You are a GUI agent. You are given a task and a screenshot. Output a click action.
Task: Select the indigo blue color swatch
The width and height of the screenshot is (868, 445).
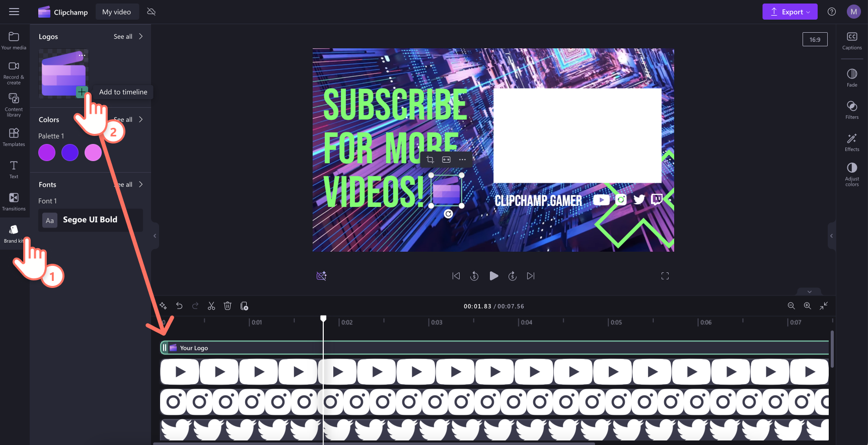coord(70,152)
